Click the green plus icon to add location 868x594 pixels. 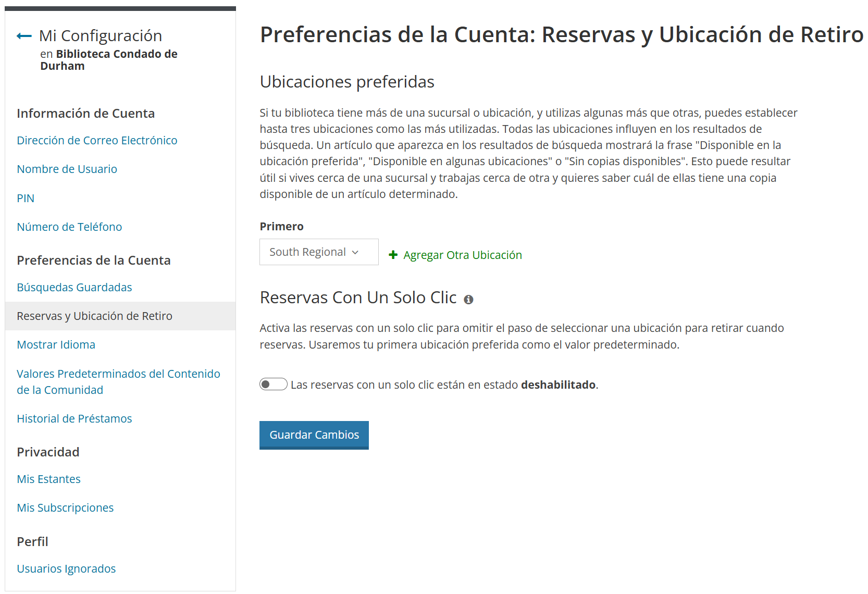click(393, 255)
